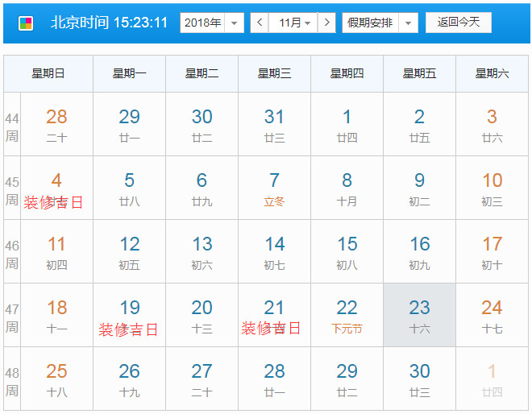Open the 11月 month dropdown
The image size is (532, 414).
tap(293, 23)
